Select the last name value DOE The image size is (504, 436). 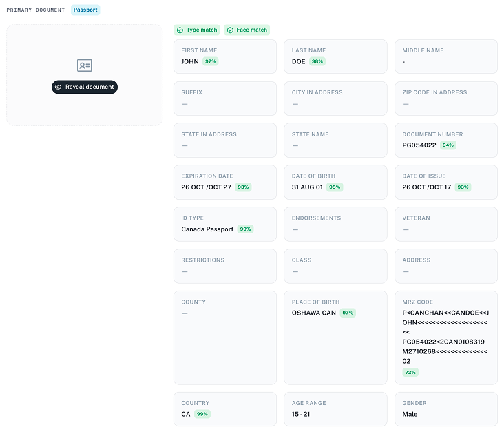[298, 61]
